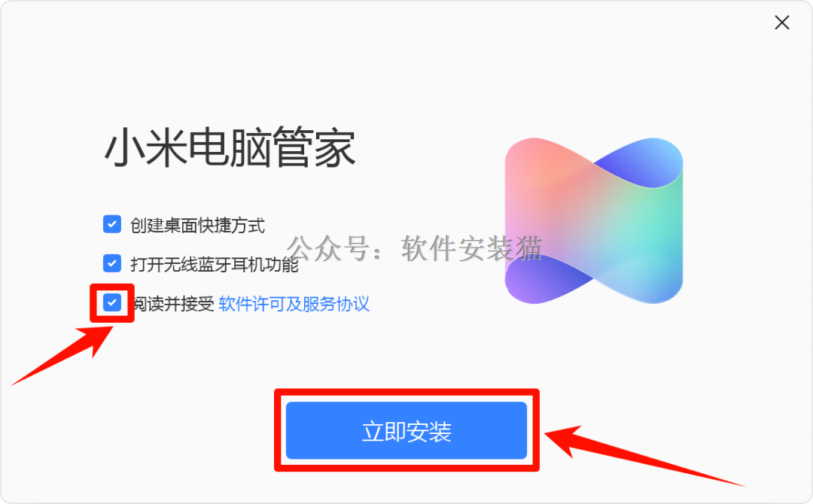813x504 pixels.
Task: Click the 创建桌面快捷方式 label text
Action: [x=197, y=226]
